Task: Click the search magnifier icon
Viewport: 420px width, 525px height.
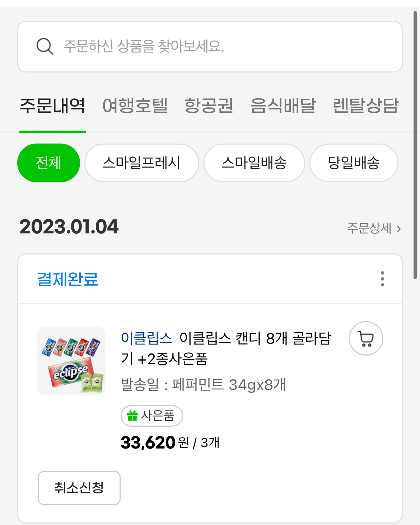Action: [45, 47]
